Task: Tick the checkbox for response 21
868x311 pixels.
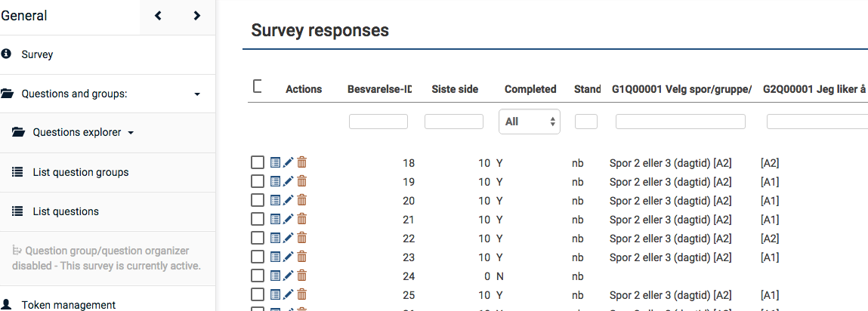Action: pyautogui.click(x=258, y=219)
